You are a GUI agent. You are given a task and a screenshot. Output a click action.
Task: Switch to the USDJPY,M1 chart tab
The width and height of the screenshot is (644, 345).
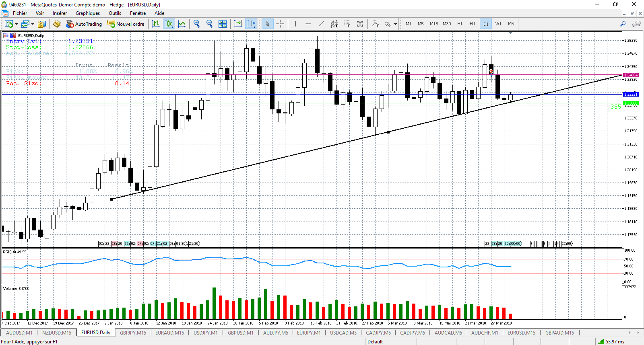coord(205,333)
